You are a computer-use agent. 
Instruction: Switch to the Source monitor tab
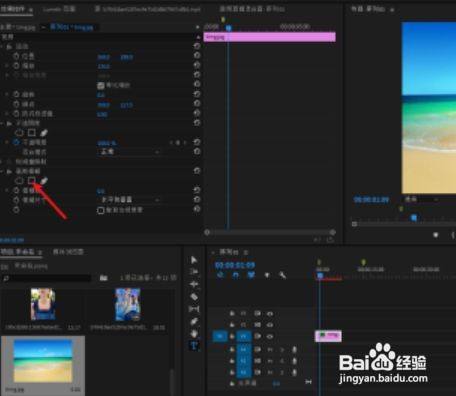point(147,9)
